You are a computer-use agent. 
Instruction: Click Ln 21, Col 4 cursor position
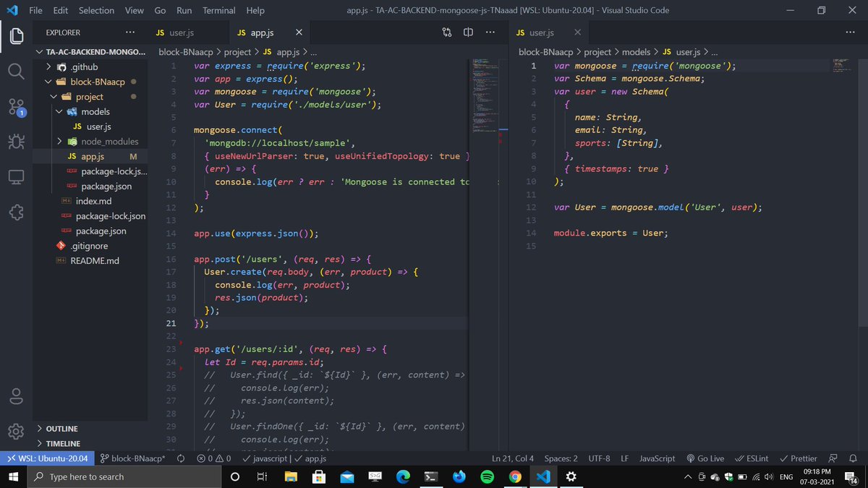512,458
